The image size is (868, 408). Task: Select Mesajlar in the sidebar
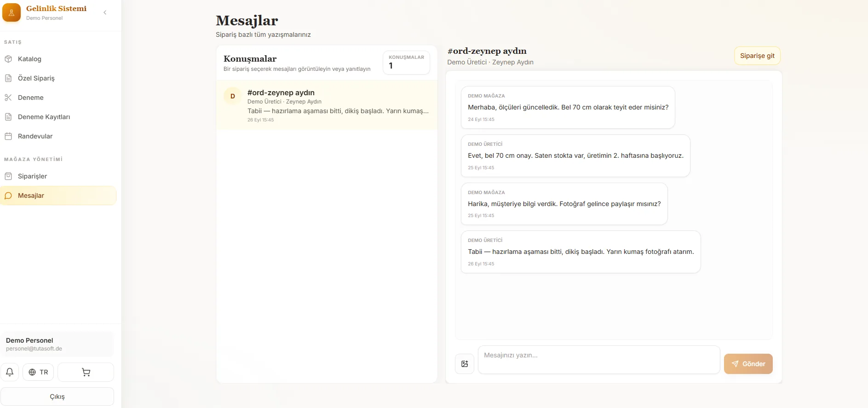58,195
